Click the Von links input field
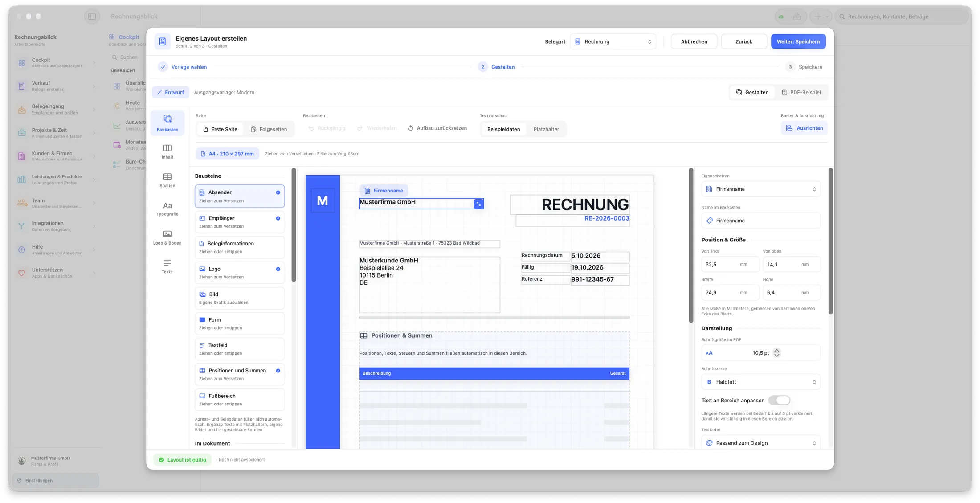Image resolution: width=980 pixels, height=503 pixels. [730, 264]
